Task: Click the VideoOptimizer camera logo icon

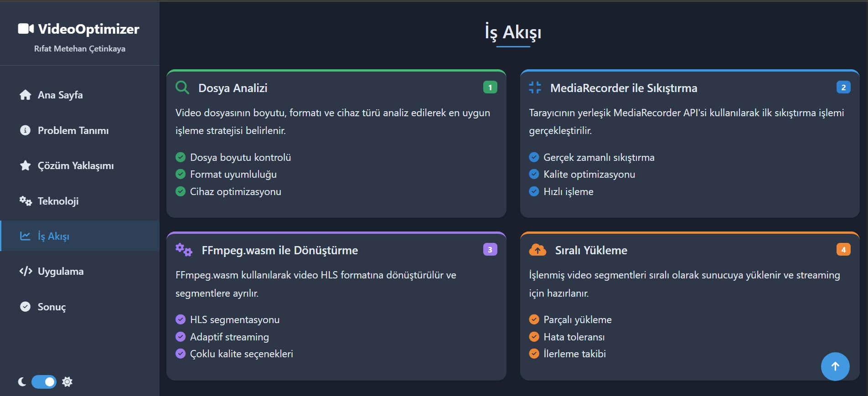Action: click(26, 29)
